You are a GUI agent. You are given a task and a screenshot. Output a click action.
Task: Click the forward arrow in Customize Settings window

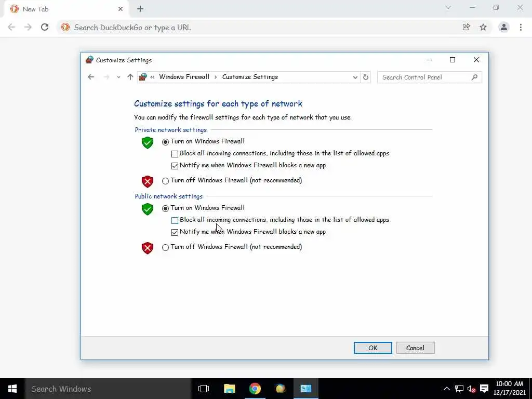[x=107, y=77]
